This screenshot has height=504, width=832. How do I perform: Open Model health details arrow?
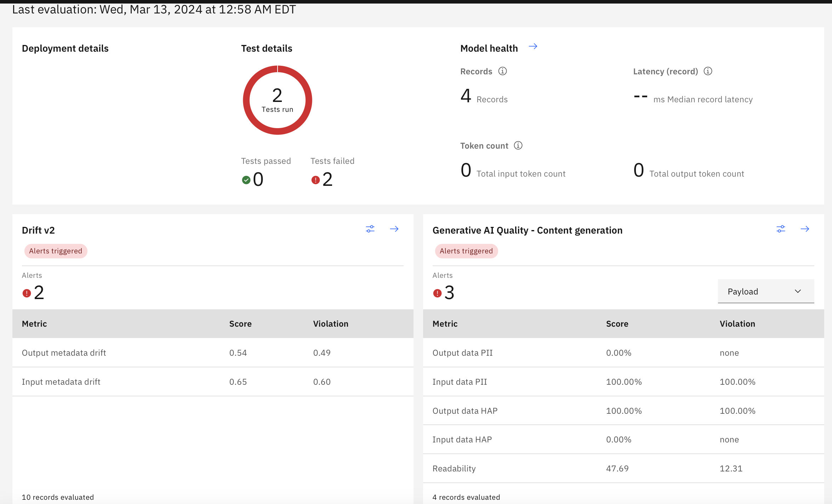pyautogui.click(x=533, y=47)
